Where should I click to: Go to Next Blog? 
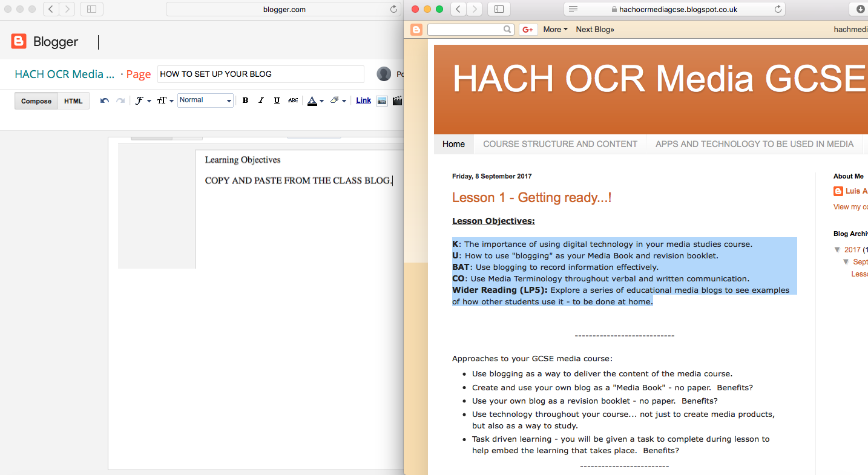pos(595,30)
